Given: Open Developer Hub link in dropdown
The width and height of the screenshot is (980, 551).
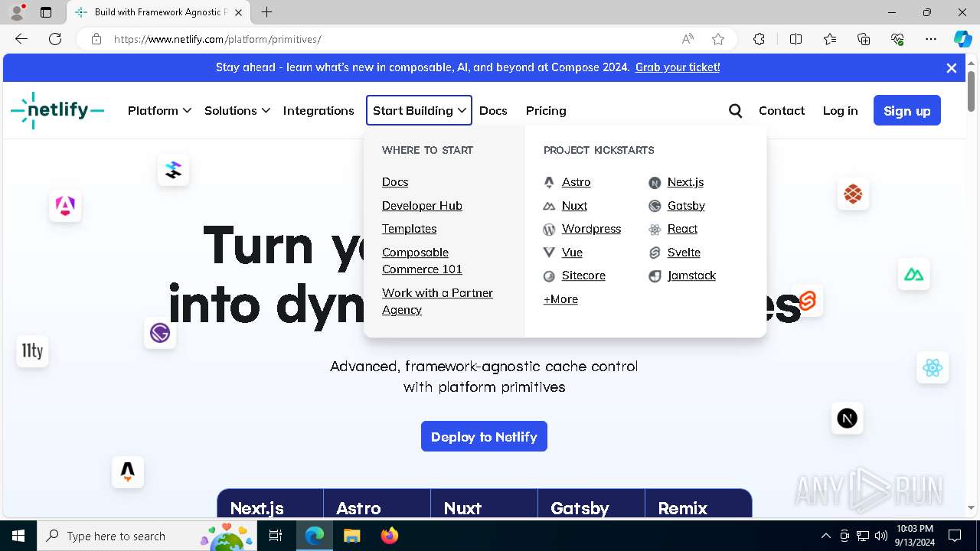Looking at the screenshot, I should (x=422, y=206).
